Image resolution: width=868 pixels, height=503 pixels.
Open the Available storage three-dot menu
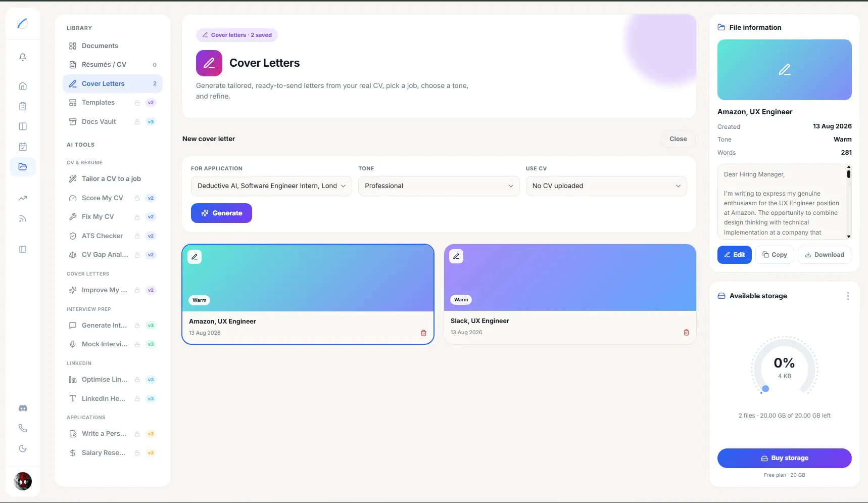click(x=848, y=296)
